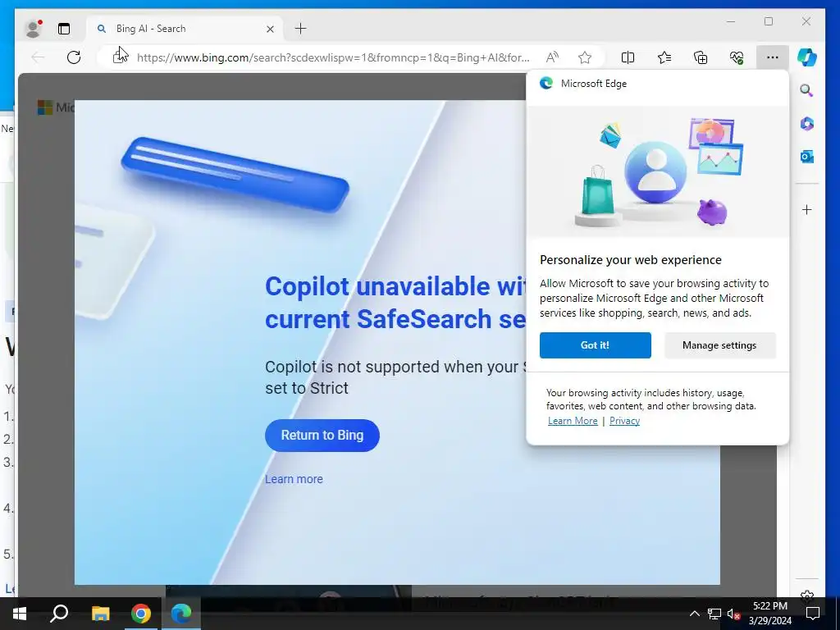Refresh the current page

(x=74, y=57)
